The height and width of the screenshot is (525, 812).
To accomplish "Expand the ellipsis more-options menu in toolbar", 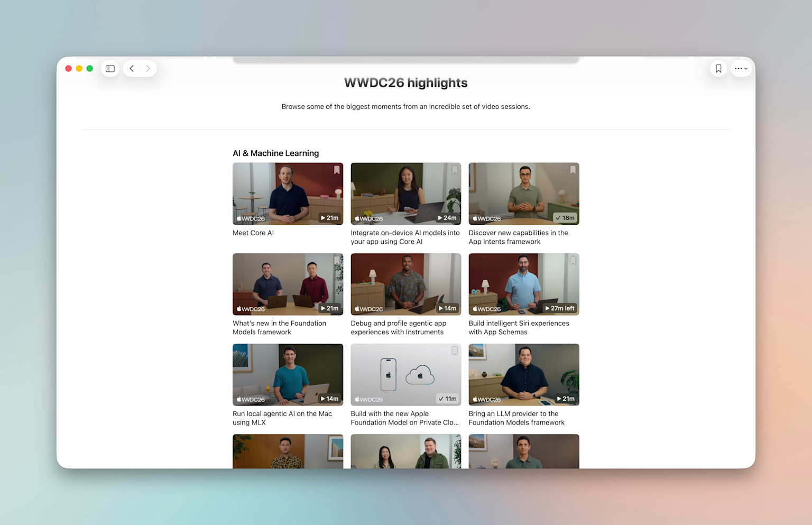I will point(741,69).
